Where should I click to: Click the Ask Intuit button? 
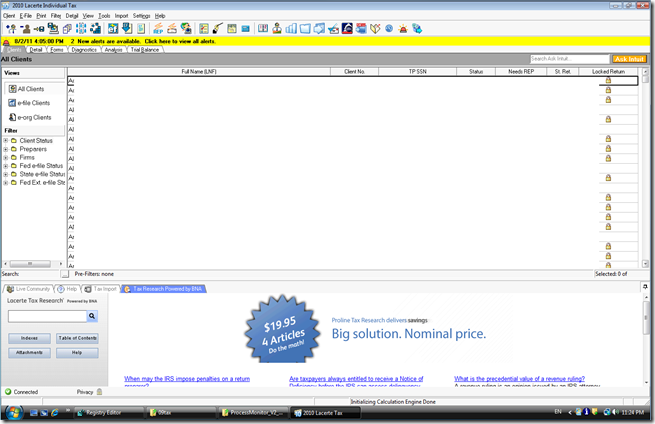(x=629, y=59)
